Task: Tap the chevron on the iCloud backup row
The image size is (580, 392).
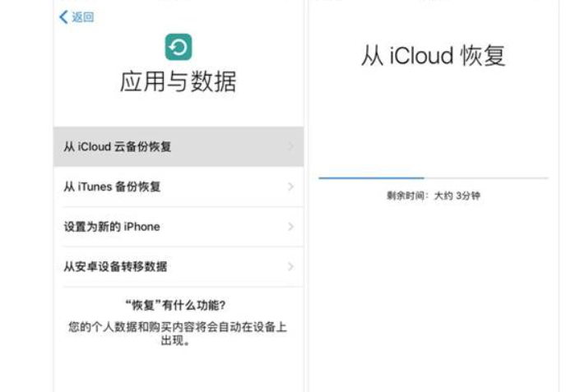Action: 290,146
